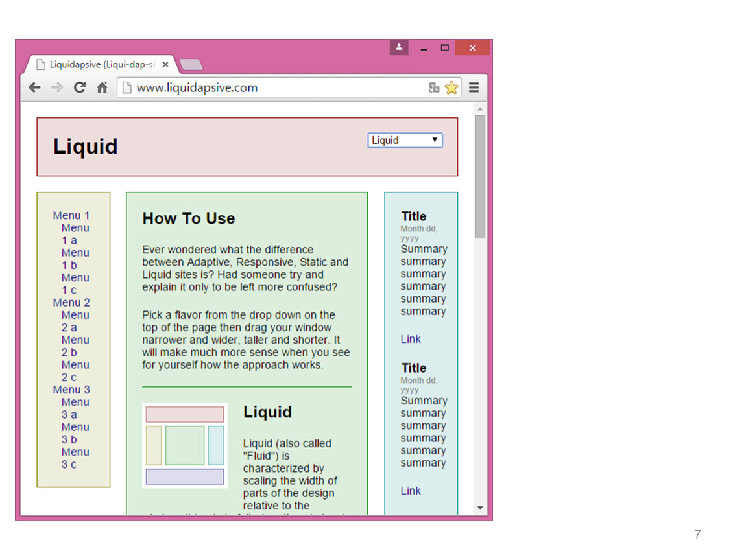Image resolution: width=746 pixels, height=560 pixels.
Task: Follow the first Link under Title
Action: click(x=411, y=339)
